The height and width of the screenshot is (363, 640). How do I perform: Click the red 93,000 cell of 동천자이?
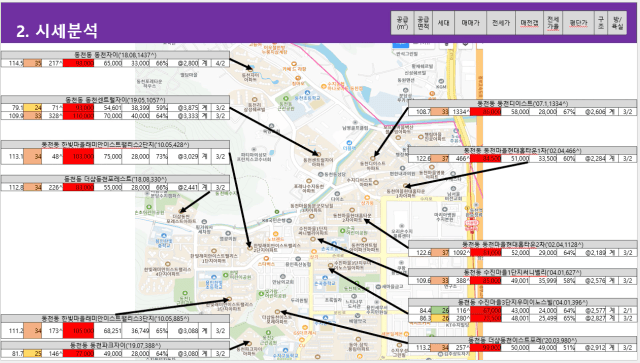tap(78, 63)
